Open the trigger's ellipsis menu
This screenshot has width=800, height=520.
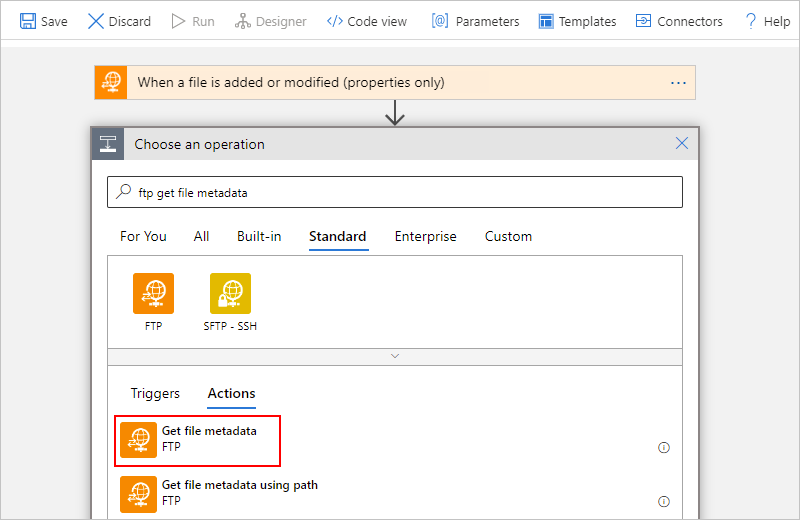point(678,83)
